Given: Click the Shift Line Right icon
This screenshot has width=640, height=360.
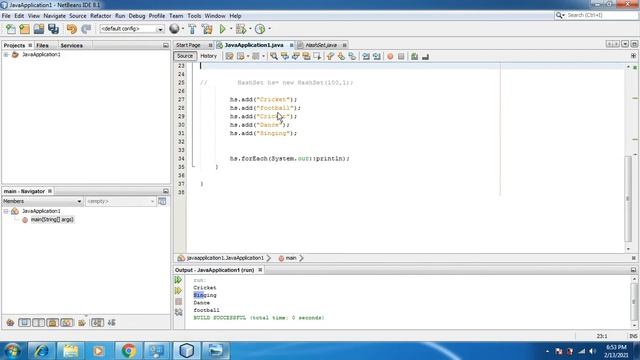Looking at the screenshot, I should (376, 56).
